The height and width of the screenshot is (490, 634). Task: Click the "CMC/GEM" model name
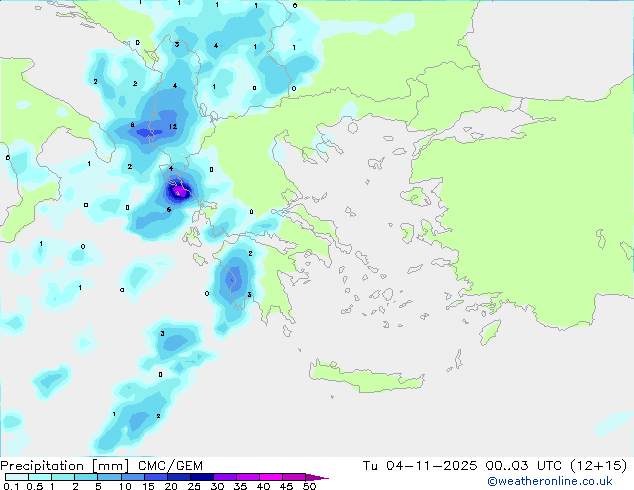(x=170, y=466)
